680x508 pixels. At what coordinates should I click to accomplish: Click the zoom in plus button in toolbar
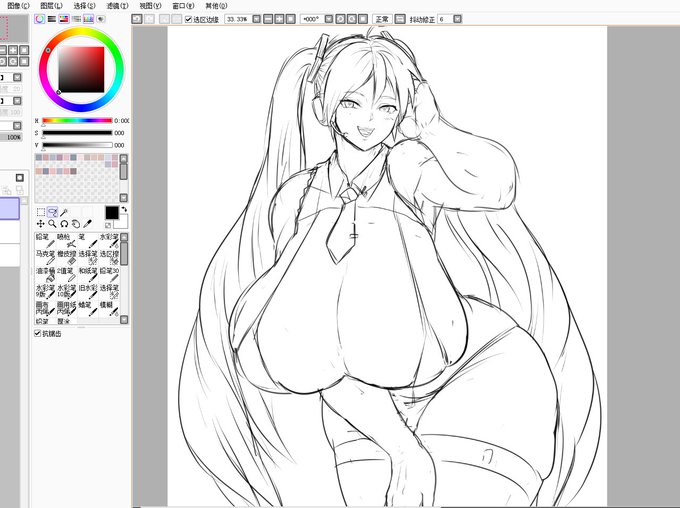(x=280, y=19)
